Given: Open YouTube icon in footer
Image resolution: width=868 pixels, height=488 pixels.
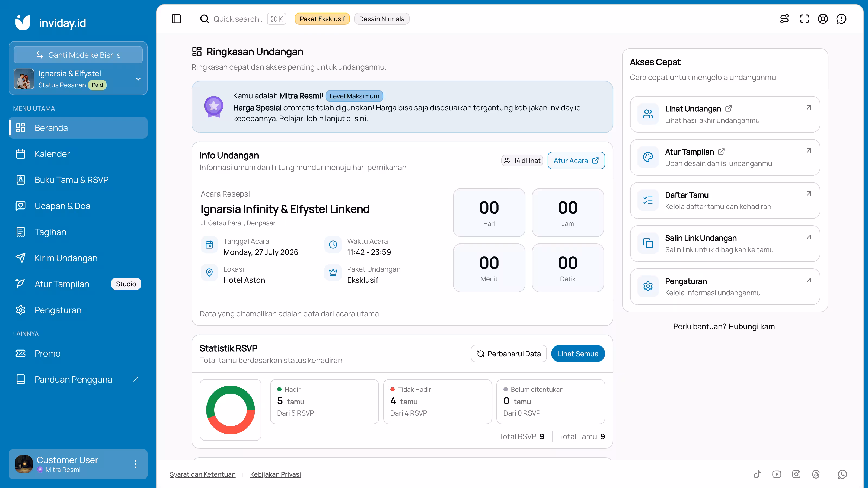Looking at the screenshot, I should point(777,474).
